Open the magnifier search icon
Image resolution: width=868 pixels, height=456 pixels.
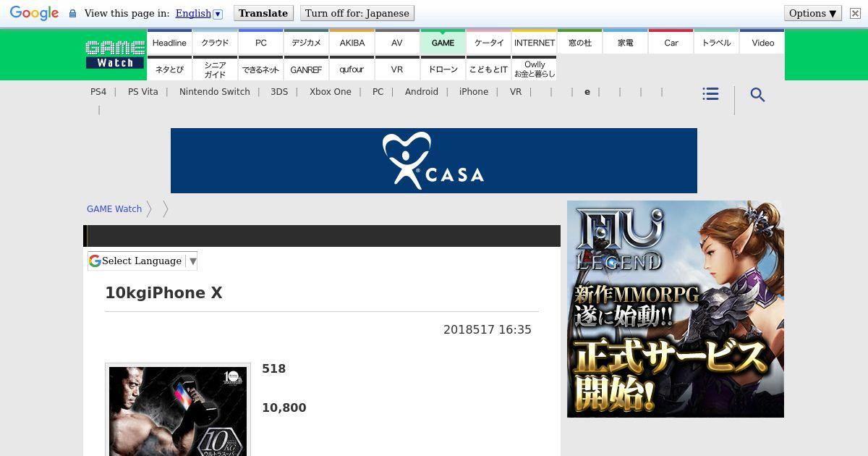click(x=757, y=95)
